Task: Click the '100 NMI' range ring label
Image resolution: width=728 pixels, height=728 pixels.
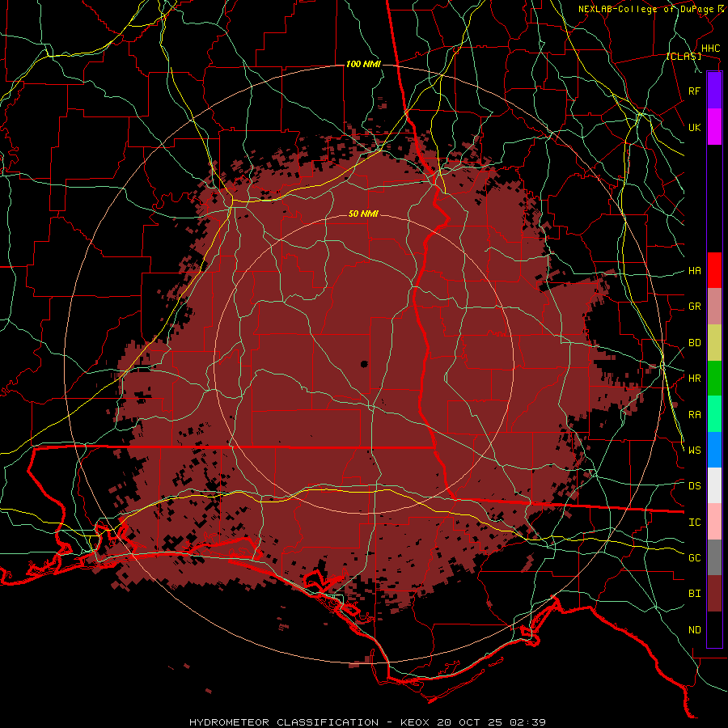Action: [363, 64]
